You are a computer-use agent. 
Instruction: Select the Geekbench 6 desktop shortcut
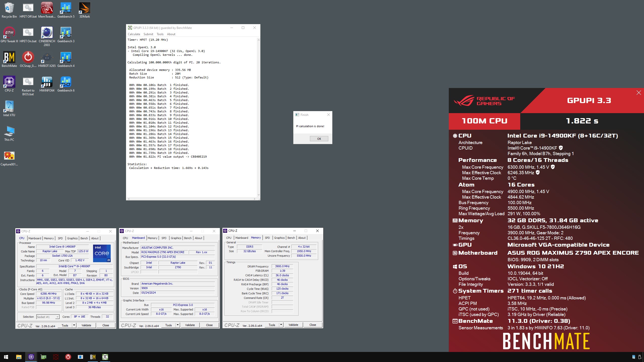click(x=66, y=84)
